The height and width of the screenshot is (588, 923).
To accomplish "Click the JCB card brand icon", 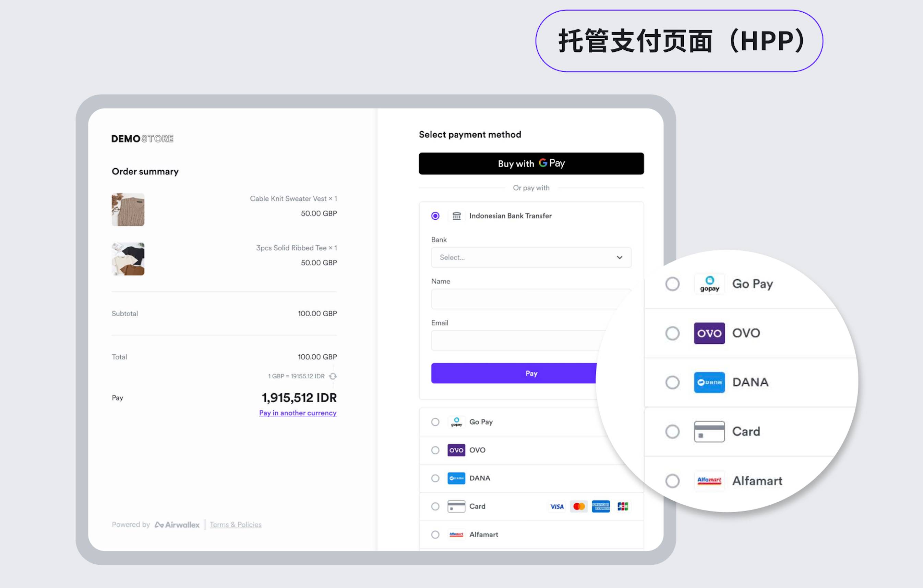I will click(x=623, y=506).
